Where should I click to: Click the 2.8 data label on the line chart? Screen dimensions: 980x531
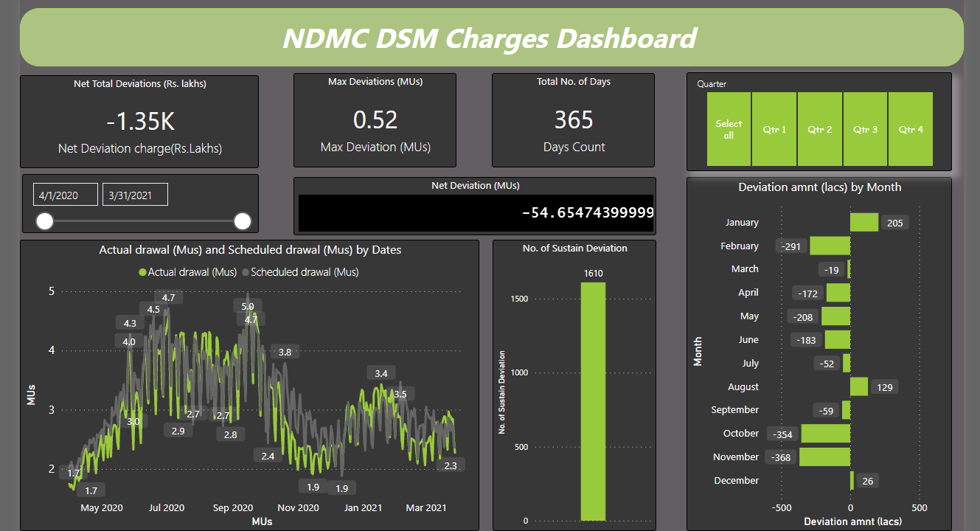pos(230,434)
